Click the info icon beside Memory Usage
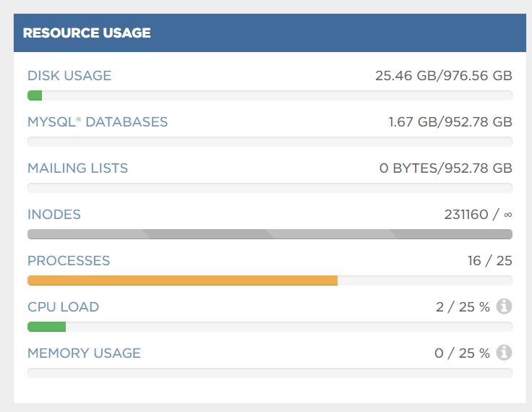This screenshot has height=412, width=532. pyautogui.click(x=505, y=353)
